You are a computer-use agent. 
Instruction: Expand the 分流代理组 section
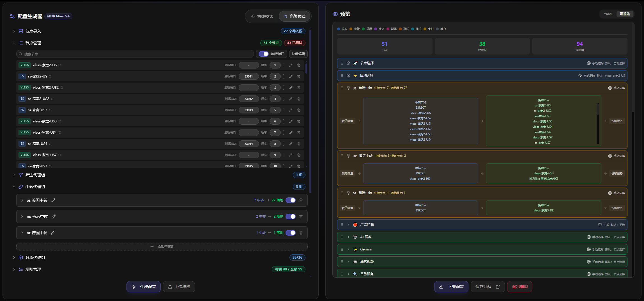click(x=14, y=257)
